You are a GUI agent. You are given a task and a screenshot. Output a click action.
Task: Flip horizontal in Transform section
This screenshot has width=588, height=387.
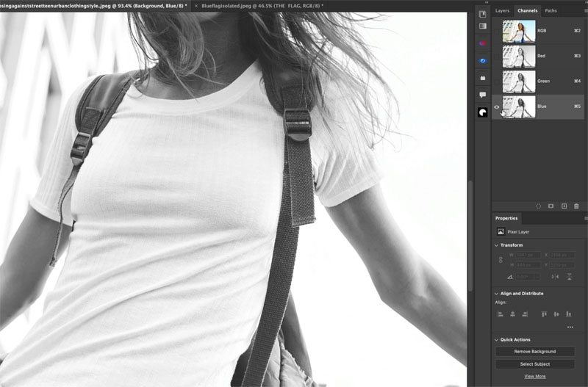pos(555,276)
